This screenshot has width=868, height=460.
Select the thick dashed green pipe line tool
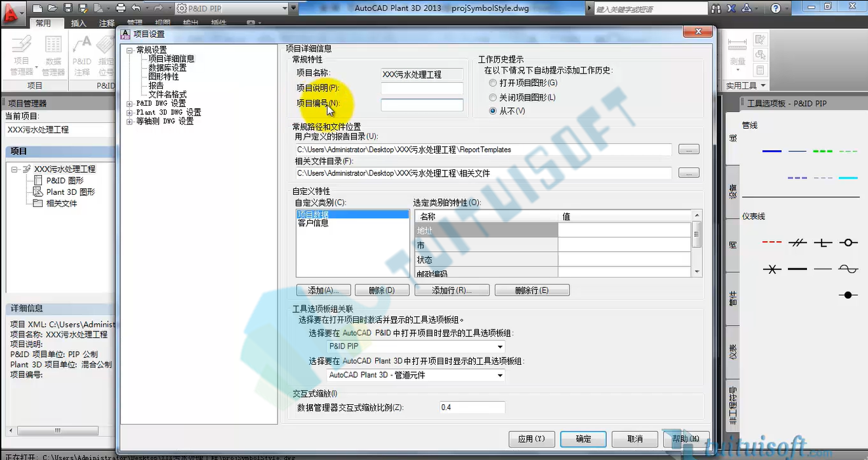823,152
